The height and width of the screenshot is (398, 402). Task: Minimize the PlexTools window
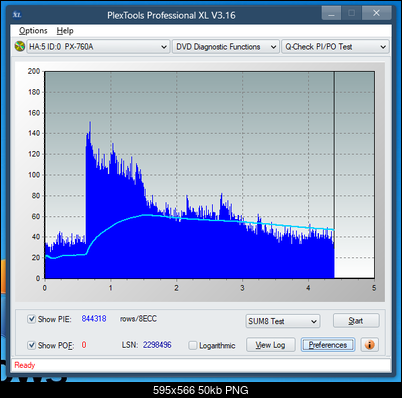[x=331, y=14]
